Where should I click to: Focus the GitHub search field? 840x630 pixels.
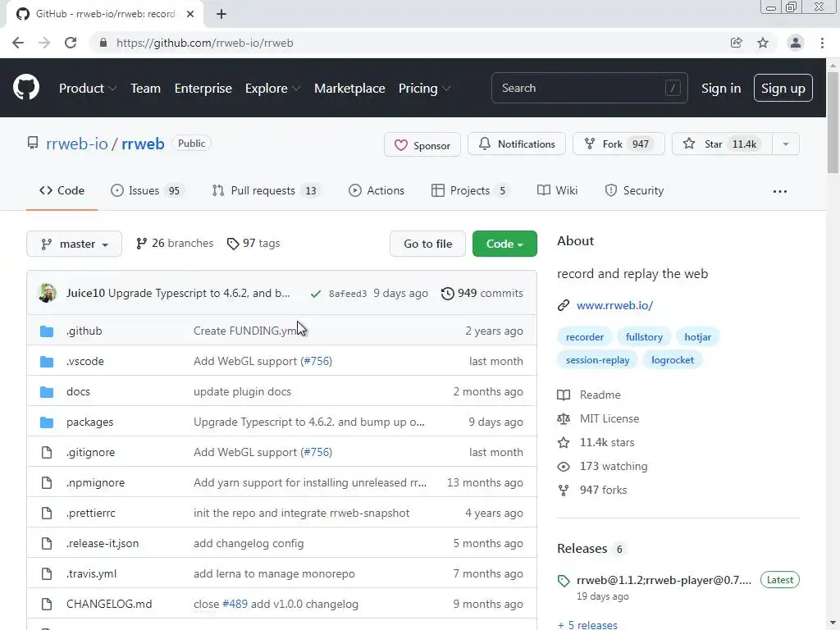pyautogui.click(x=589, y=88)
